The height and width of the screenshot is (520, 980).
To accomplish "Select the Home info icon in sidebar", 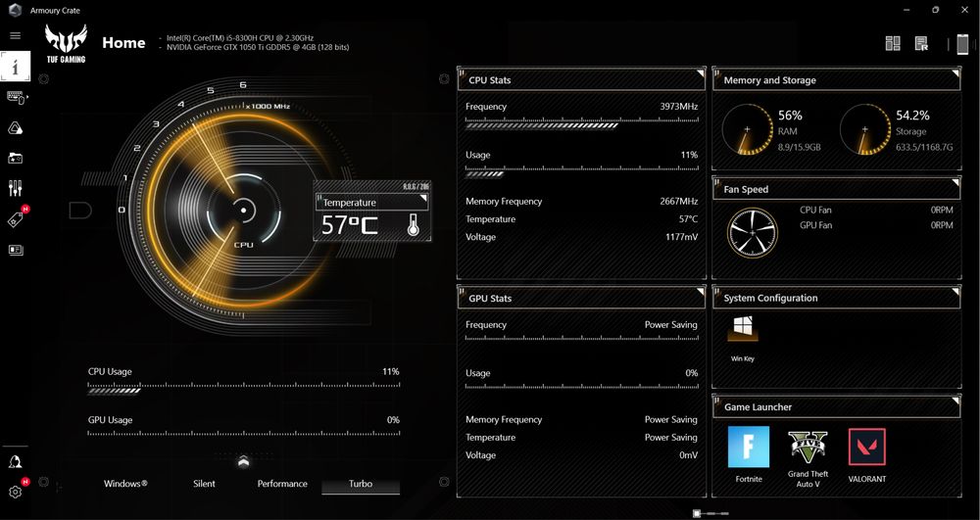I will point(15,67).
